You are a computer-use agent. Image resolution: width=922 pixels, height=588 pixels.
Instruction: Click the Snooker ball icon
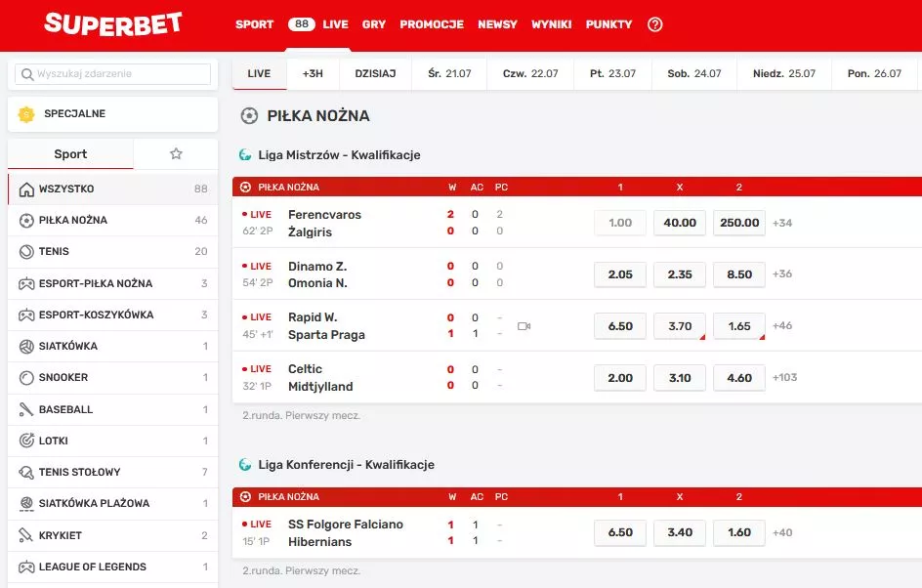(26, 377)
